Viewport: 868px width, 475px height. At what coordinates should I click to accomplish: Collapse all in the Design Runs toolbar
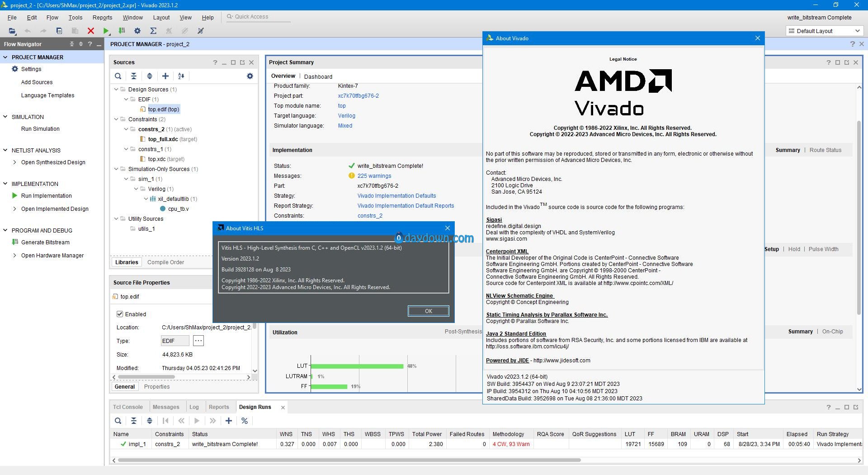134,421
